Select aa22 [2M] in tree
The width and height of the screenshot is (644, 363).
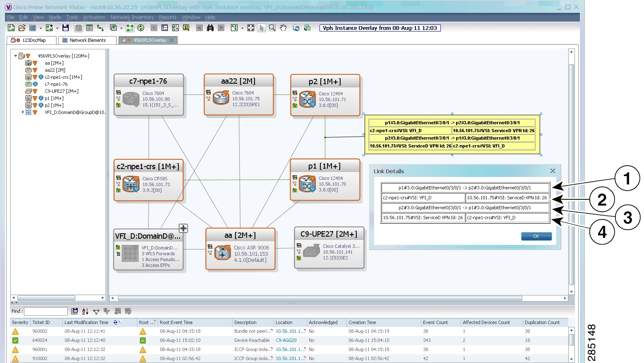(x=55, y=70)
